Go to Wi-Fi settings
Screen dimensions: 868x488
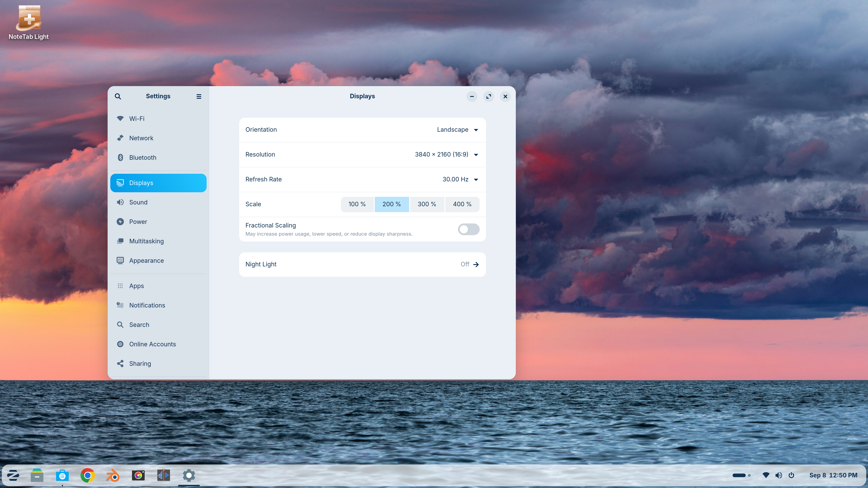coord(158,119)
